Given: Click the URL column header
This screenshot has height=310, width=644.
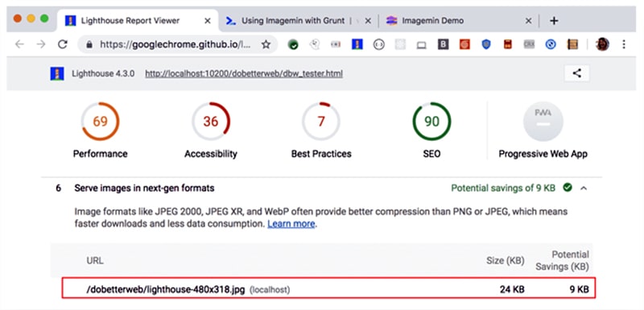Looking at the screenshot, I should point(95,261).
